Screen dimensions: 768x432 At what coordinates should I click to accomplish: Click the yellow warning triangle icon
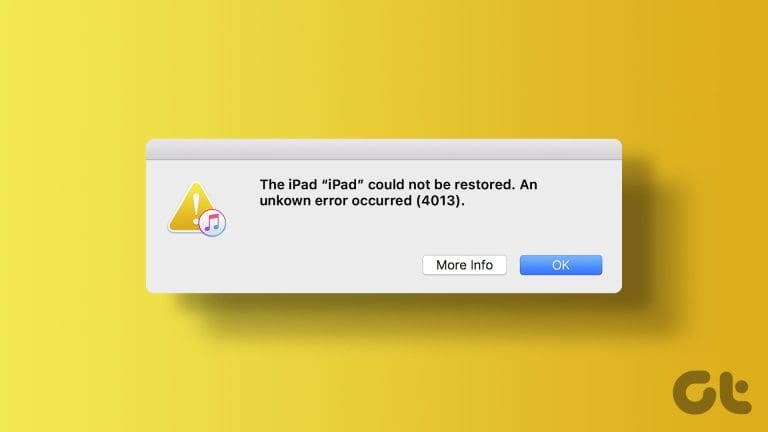pos(193,207)
